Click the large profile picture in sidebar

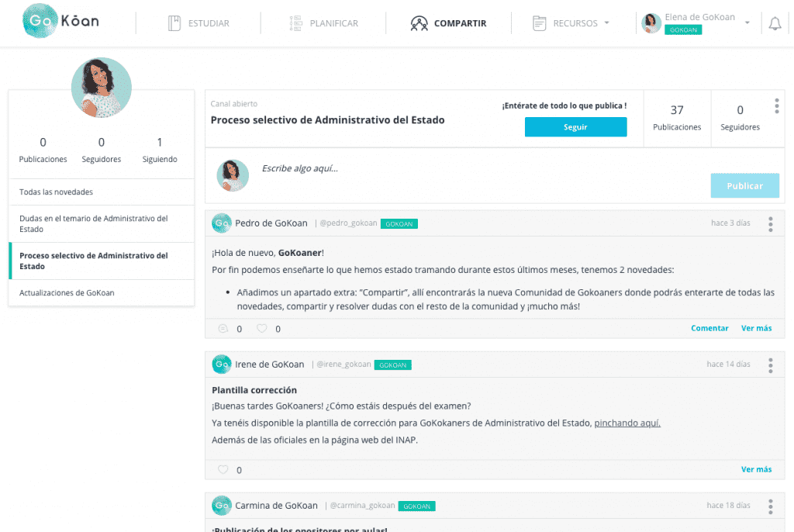click(102, 88)
